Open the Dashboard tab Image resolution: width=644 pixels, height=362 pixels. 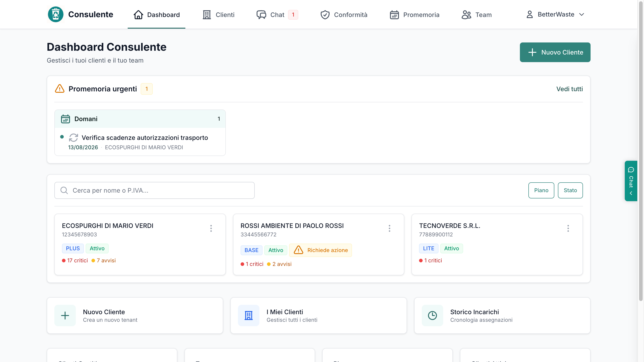pos(157,15)
